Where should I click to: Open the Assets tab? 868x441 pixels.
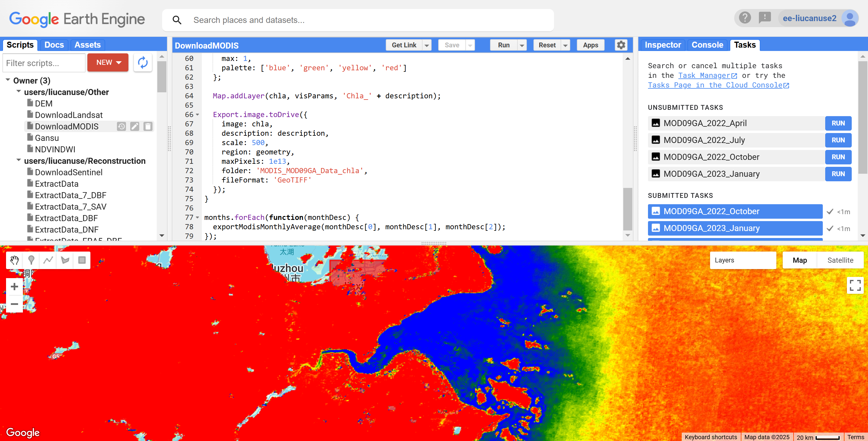87,45
